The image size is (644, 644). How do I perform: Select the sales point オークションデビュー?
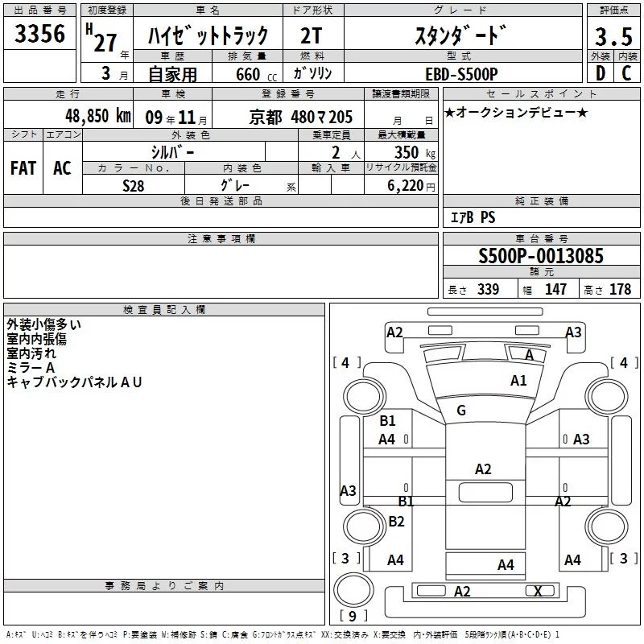pos(516,113)
